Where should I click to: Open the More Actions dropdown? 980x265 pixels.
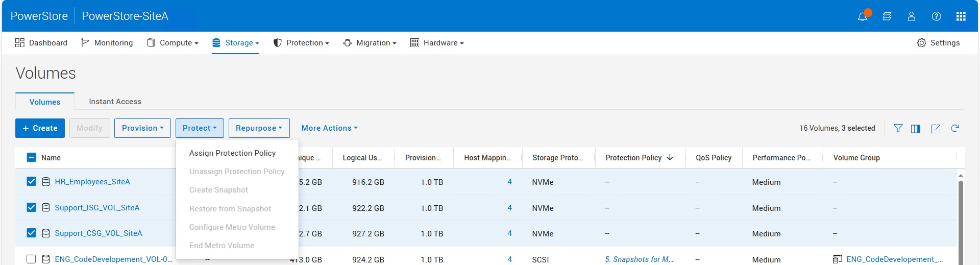pos(330,128)
